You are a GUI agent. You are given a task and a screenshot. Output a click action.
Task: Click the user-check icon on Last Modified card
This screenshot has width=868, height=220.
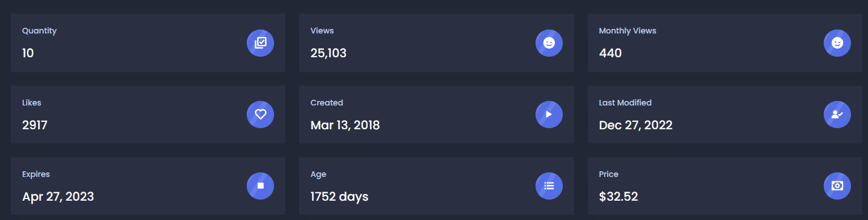tap(837, 115)
